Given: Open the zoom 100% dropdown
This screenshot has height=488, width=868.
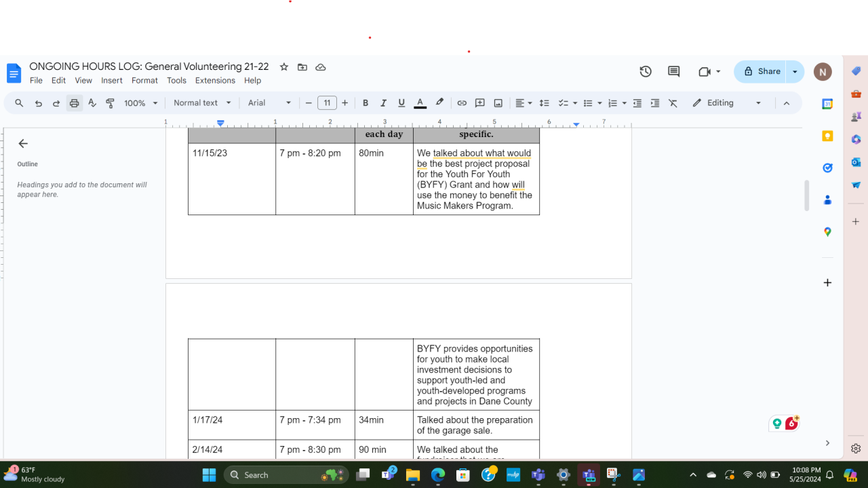Looking at the screenshot, I should [x=140, y=103].
